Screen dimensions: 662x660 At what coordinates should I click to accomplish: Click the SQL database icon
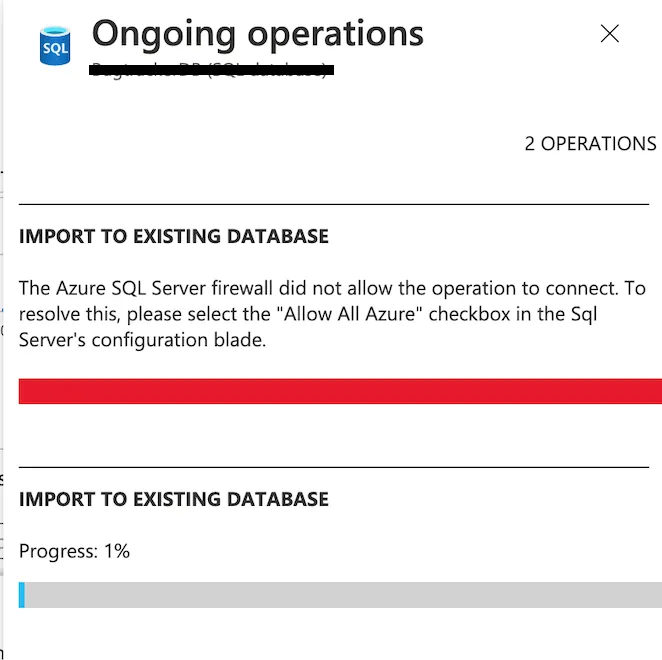[x=55, y=45]
